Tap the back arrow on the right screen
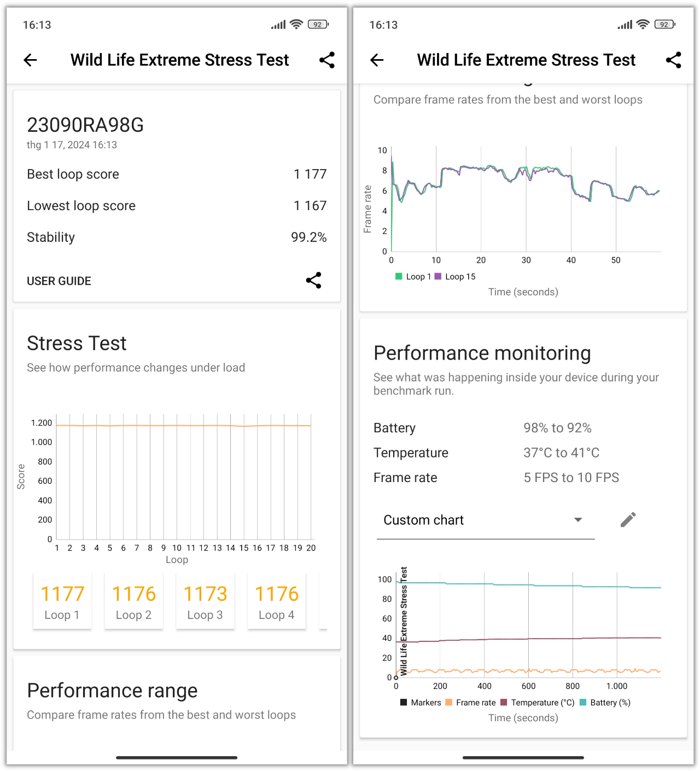The width and height of the screenshot is (700, 771). point(377,60)
